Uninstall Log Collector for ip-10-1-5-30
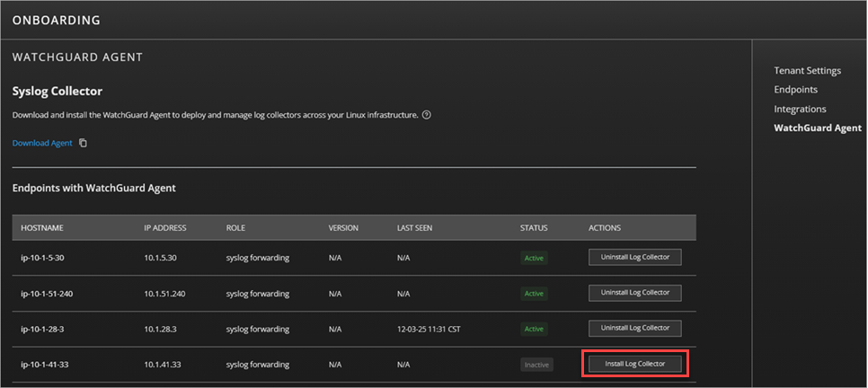This screenshot has height=388, width=868. point(635,258)
